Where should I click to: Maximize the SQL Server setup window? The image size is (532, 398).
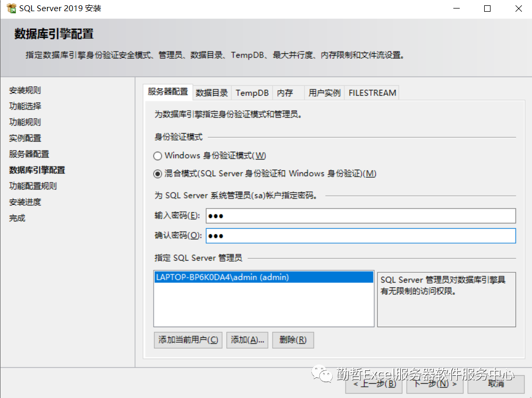[x=487, y=9]
